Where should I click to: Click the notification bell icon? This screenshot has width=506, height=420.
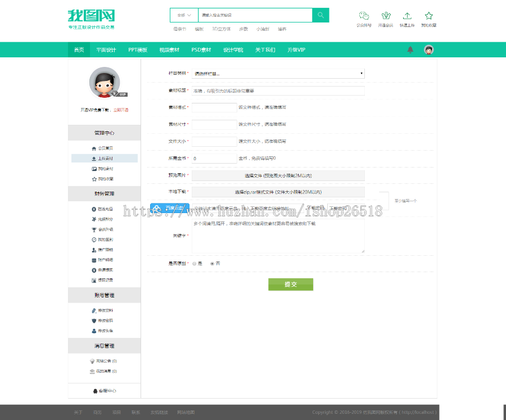[x=410, y=50]
